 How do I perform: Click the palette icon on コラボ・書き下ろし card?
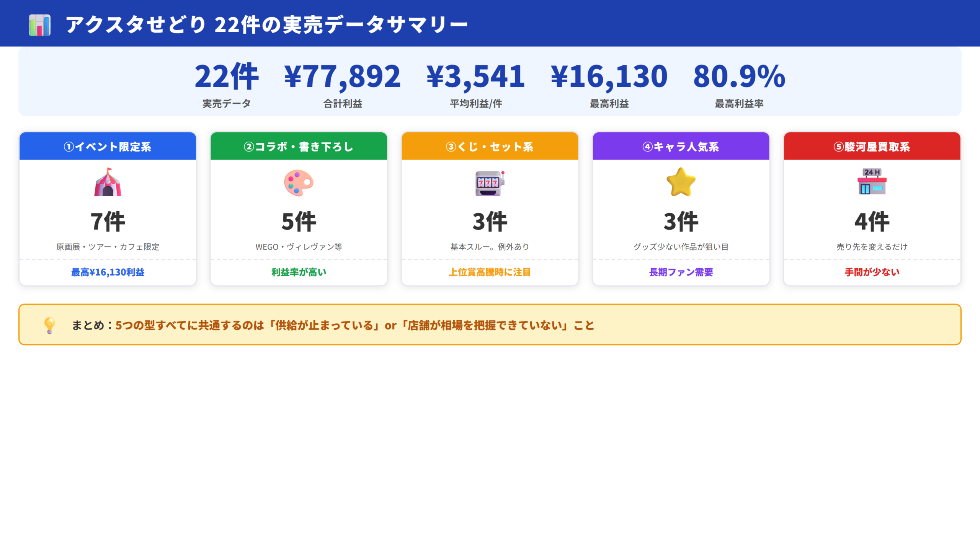299,183
